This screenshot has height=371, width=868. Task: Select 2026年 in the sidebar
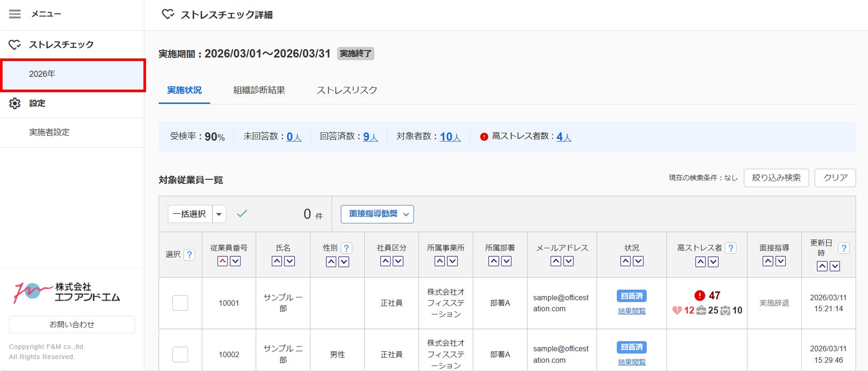[42, 74]
